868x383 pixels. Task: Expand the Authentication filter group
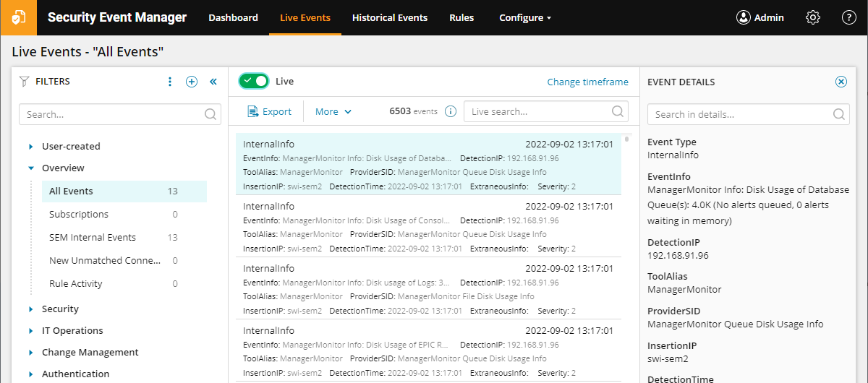click(31, 374)
